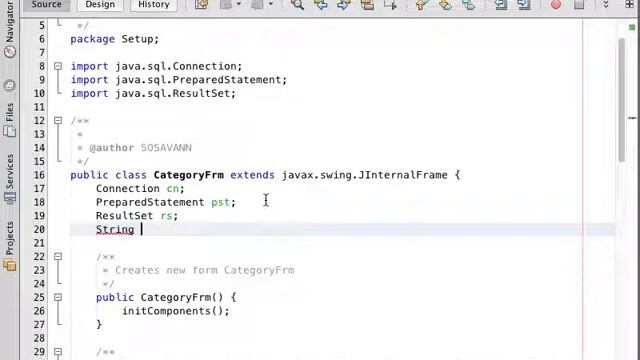Stop Macro Recording square icon

pos(579,5)
